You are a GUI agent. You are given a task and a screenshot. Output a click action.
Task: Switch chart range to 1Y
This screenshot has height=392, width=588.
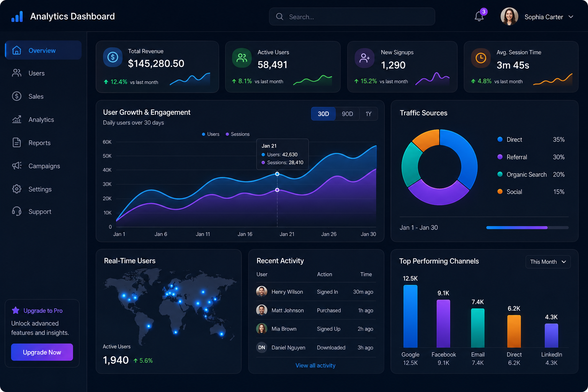click(369, 114)
